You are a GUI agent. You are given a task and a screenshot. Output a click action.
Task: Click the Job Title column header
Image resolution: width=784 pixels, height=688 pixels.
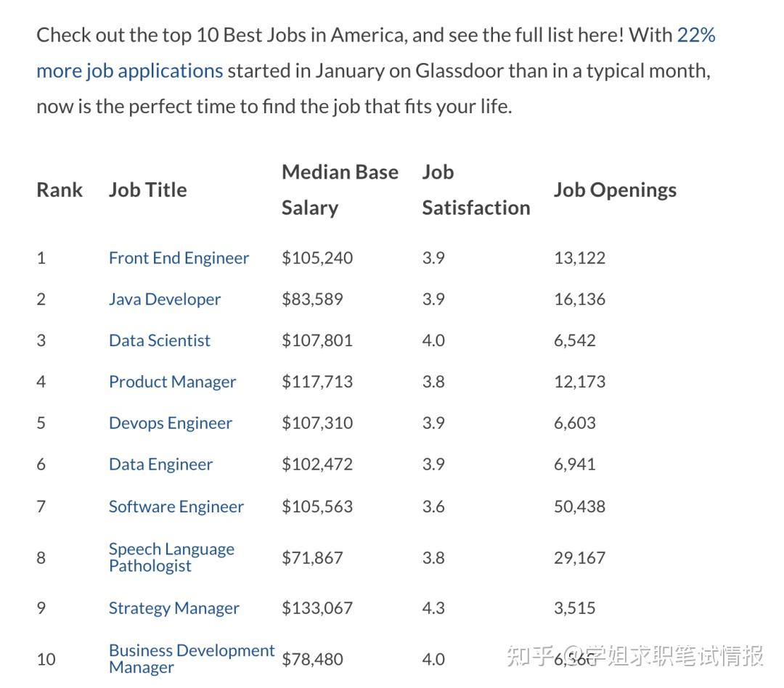[148, 190]
